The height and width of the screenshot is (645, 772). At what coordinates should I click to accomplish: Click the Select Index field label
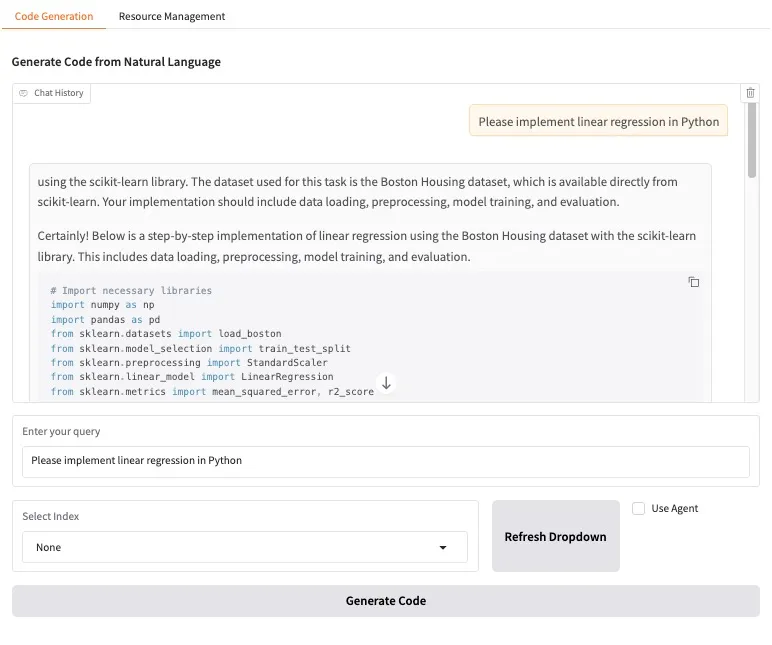click(51, 517)
